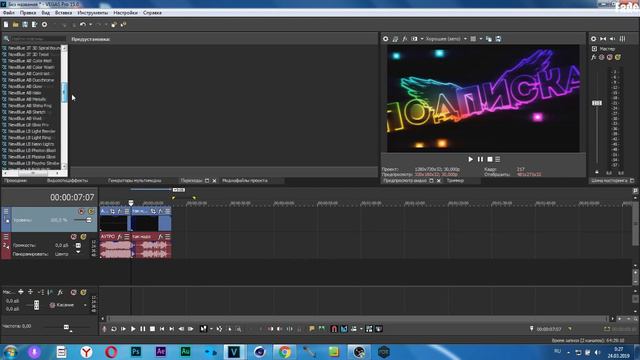
Task: Toggle split screen view in preview
Action: pyautogui.click(x=414, y=39)
